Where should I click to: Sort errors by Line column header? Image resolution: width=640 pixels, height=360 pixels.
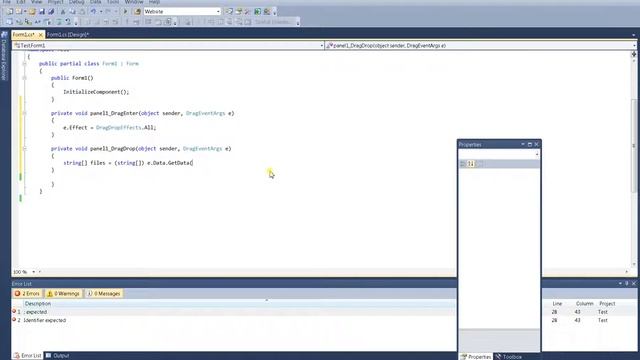click(557, 304)
